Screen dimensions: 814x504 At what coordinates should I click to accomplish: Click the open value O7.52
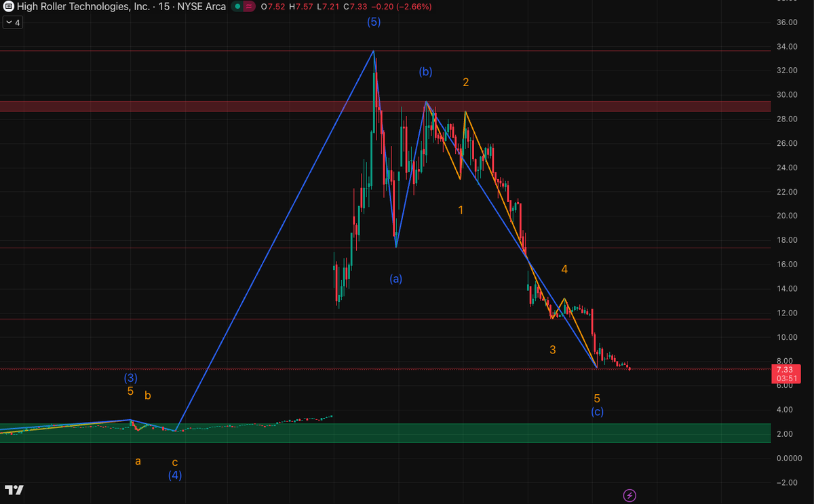[x=273, y=6]
